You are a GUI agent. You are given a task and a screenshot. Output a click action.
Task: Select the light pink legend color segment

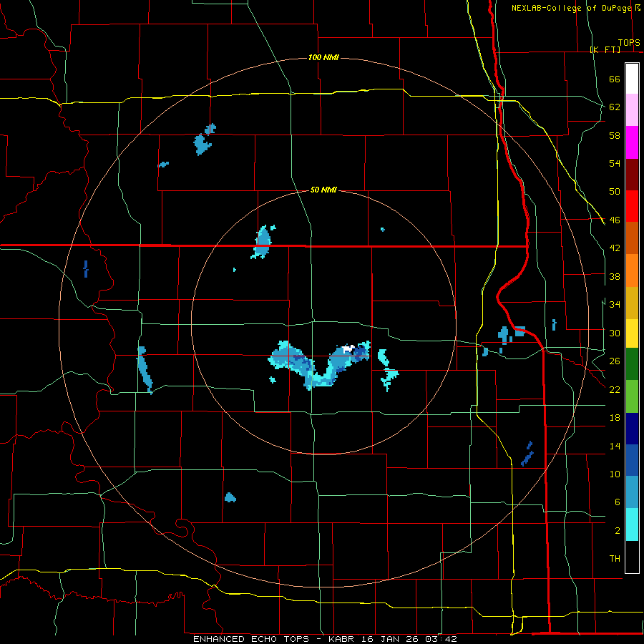pyautogui.click(x=632, y=110)
